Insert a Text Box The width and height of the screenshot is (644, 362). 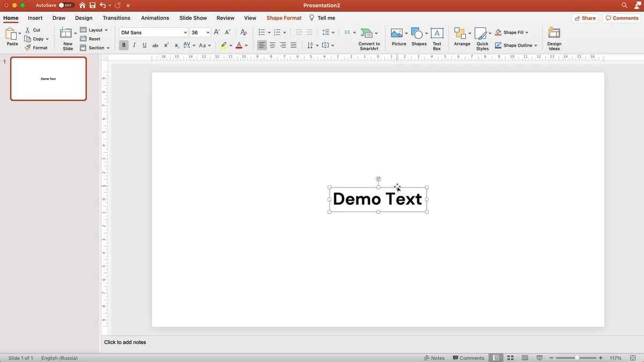[x=437, y=39]
